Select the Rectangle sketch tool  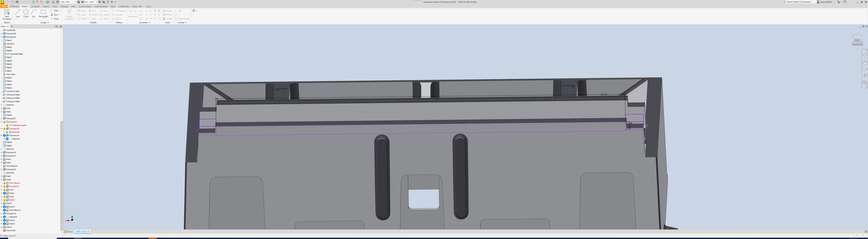pyautogui.click(x=43, y=14)
